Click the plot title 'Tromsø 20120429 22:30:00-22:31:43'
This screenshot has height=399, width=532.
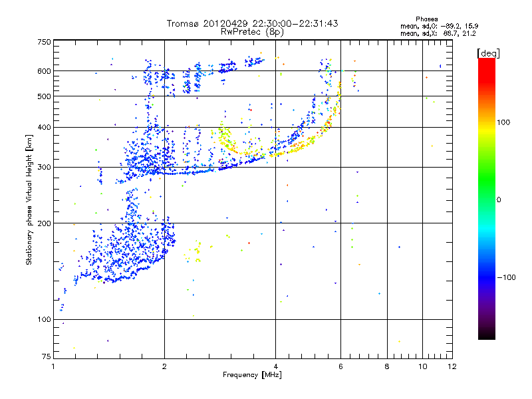pyautogui.click(x=253, y=23)
